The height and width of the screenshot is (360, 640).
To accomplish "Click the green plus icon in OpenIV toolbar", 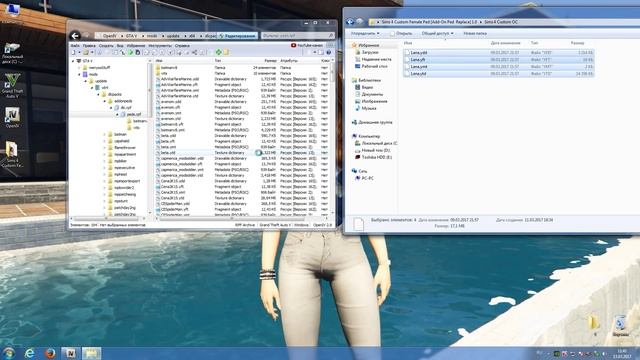I will coord(218,52).
